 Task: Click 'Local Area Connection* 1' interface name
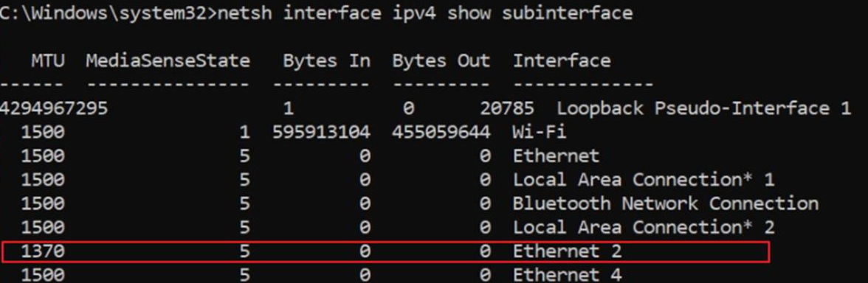coord(644,180)
